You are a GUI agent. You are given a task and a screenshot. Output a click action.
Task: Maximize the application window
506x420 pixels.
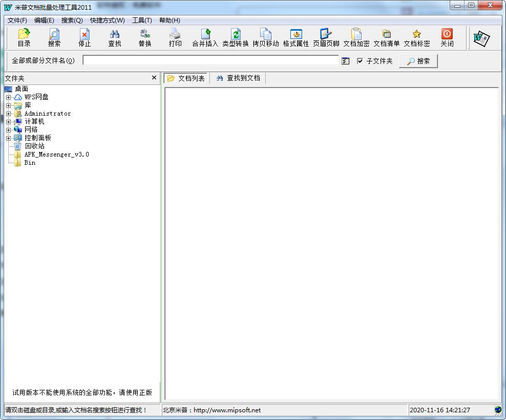point(471,6)
